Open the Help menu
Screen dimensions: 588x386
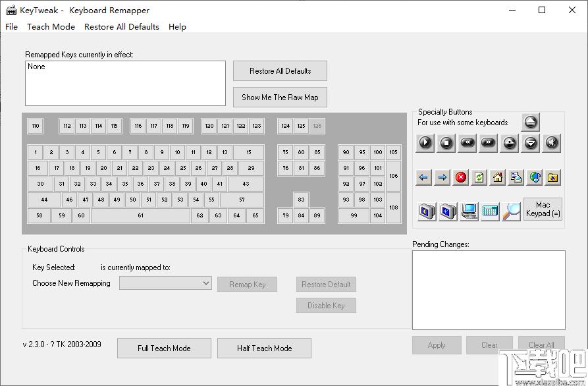[177, 26]
